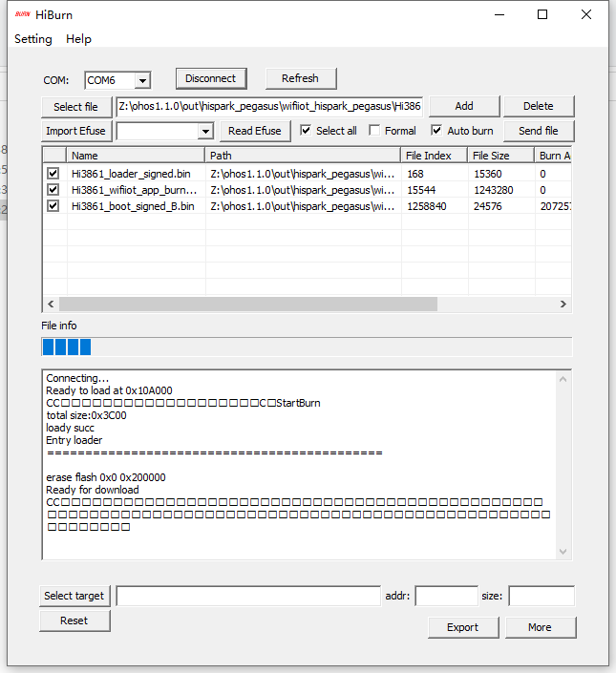Select Hi3861_wifiiot_app_burn... file name

[134, 190]
